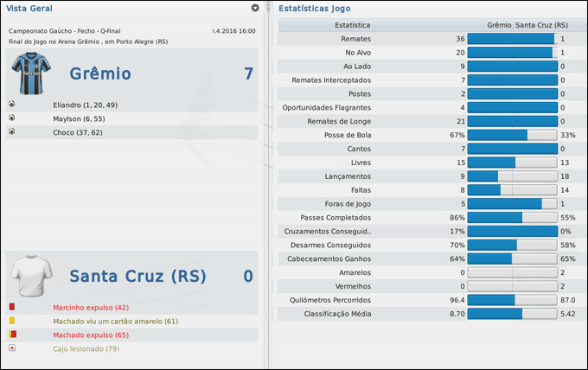
Task: Click the Passes Completados percentage bar
Action: click(512, 218)
